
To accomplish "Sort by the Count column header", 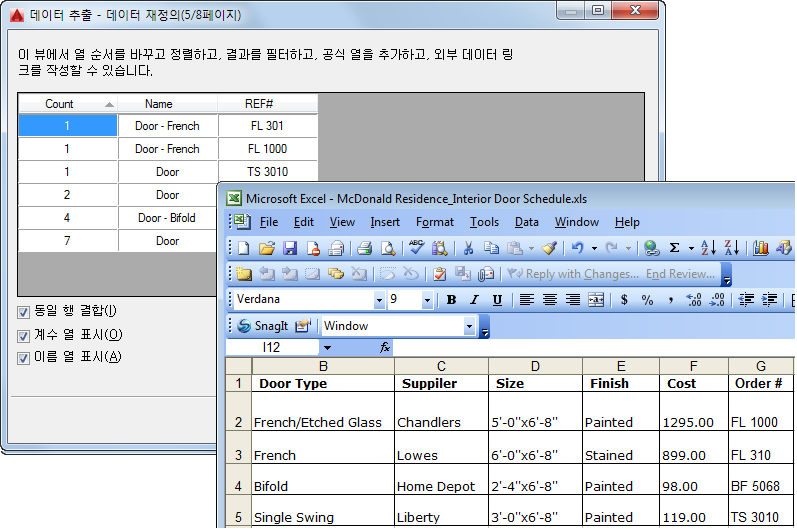I will (68, 104).
